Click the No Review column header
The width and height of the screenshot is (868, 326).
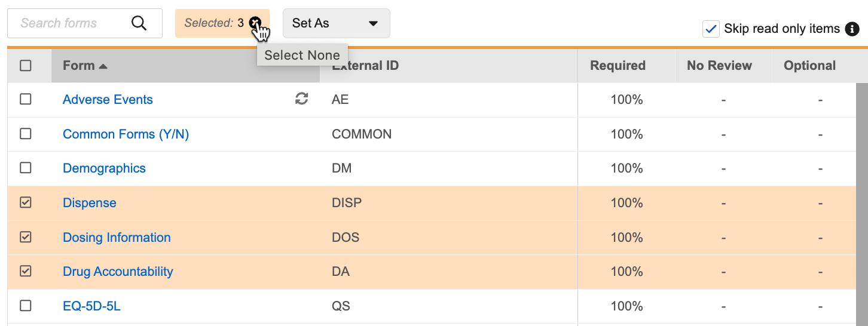719,66
